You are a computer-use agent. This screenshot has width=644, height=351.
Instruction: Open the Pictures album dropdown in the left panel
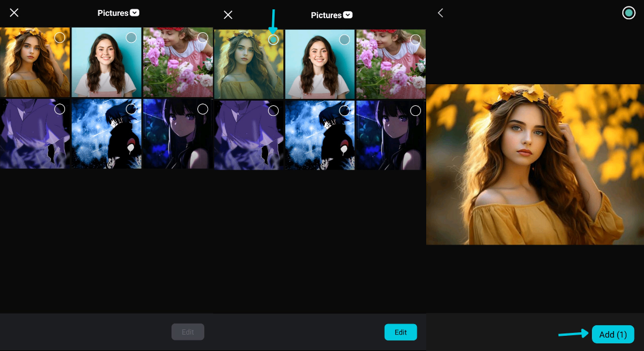[118, 13]
